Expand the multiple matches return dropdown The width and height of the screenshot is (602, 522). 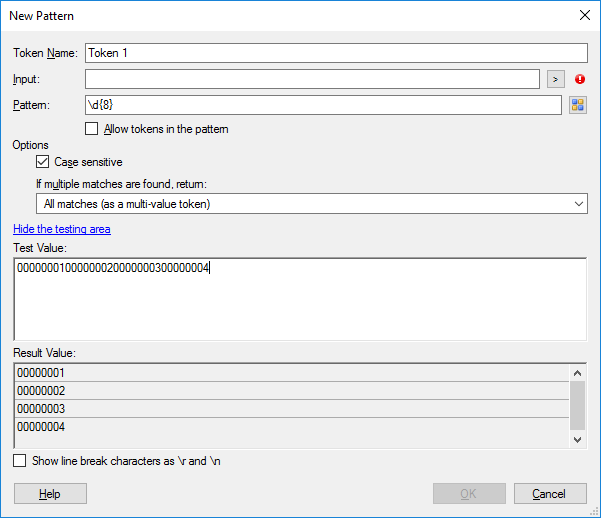pyautogui.click(x=312, y=204)
